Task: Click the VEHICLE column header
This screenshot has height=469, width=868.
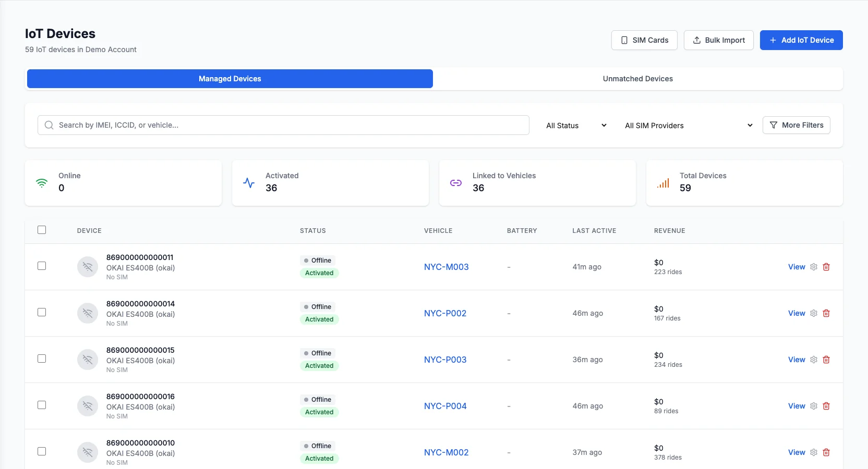Action: [438, 231]
